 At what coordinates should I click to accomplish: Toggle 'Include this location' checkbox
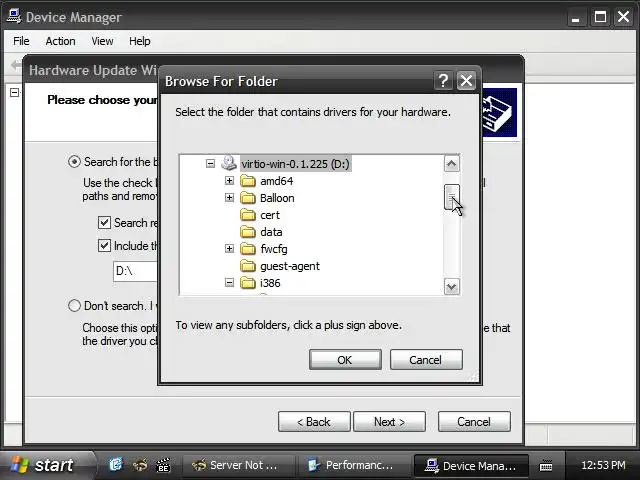click(x=104, y=245)
